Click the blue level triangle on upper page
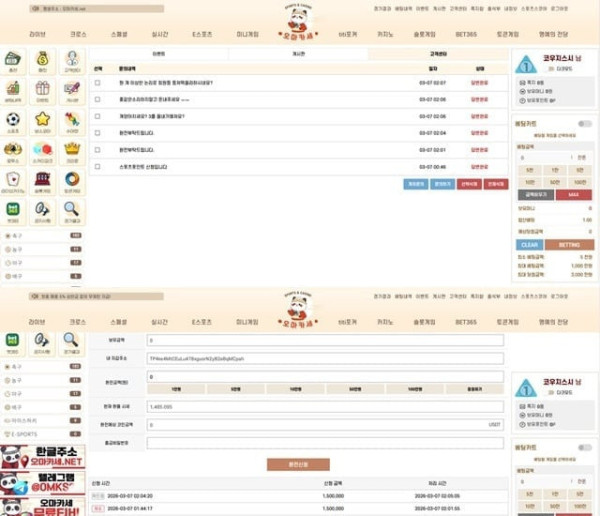 point(526,64)
